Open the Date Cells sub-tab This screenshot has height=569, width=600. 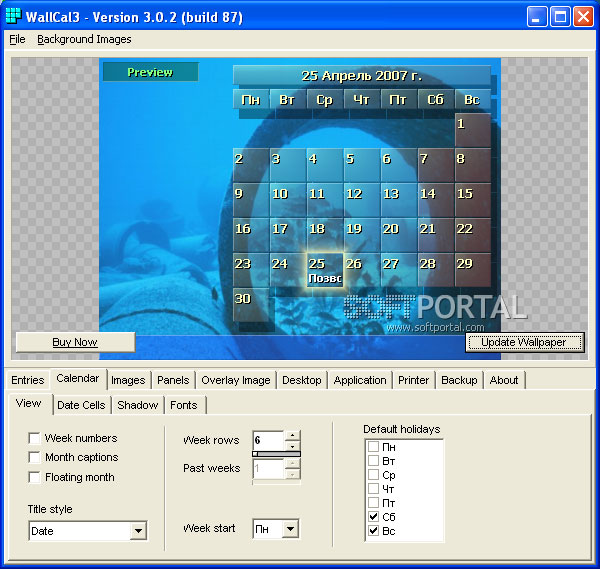(81, 405)
